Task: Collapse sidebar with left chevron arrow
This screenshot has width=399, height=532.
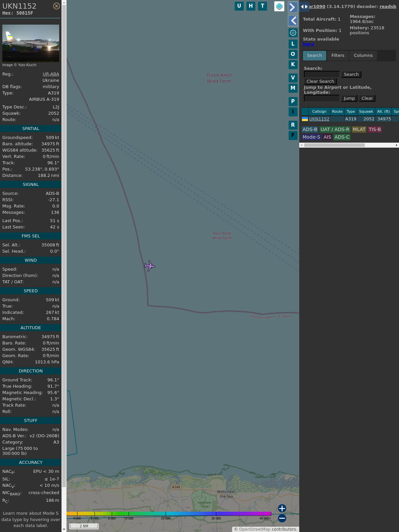Action: point(293,21)
